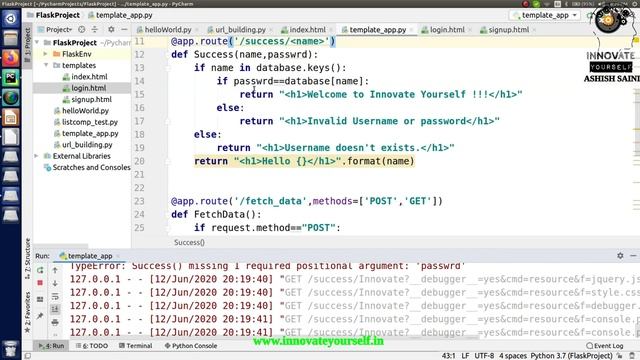The height and width of the screenshot is (360, 640).
Task: Pin the Run tab with pin icon
Action: click(40, 316)
